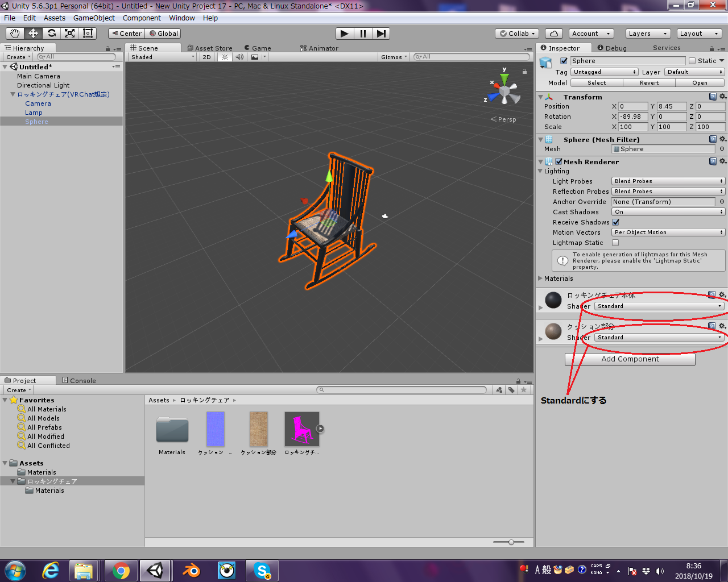Click Select on the Sphere model
Image resolution: width=728 pixels, height=582 pixels.
[x=596, y=82]
